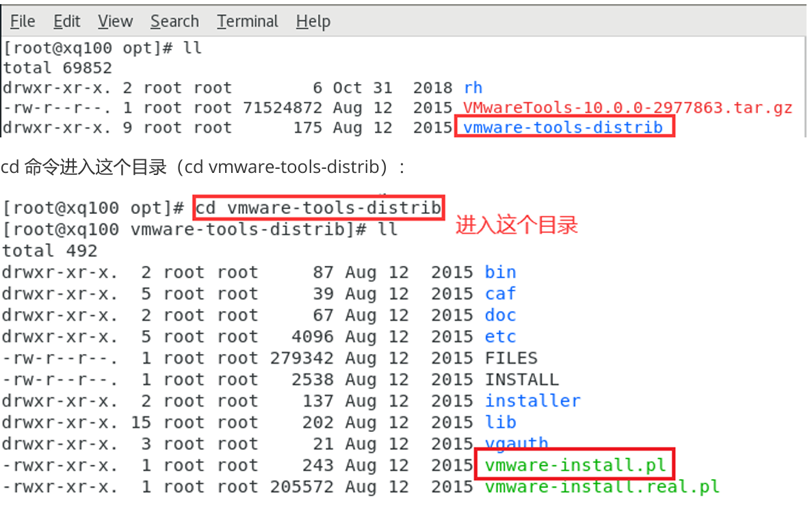The image size is (812, 527).
Task: Click vmware-tools-distrib directory in the upper listing
Action: pos(563,127)
